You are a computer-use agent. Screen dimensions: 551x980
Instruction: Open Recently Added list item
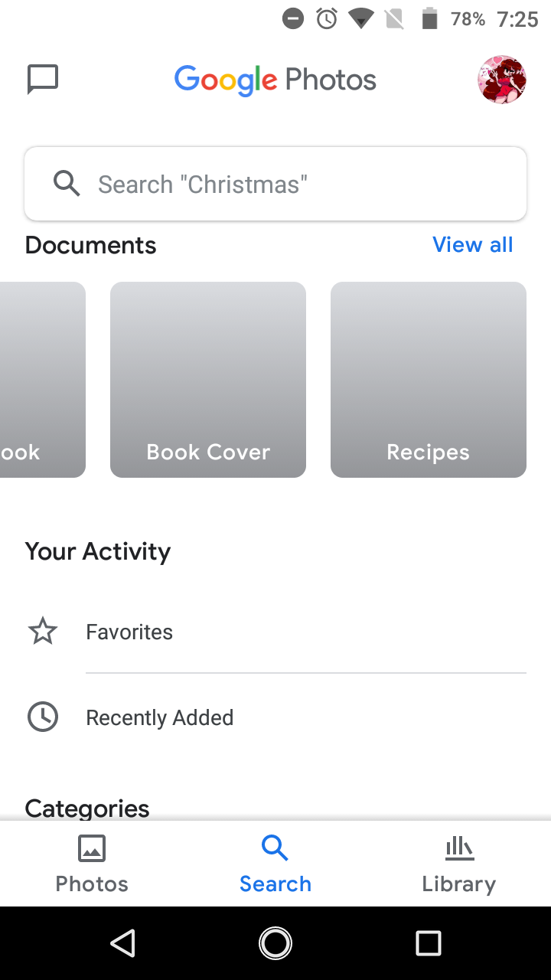click(275, 717)
